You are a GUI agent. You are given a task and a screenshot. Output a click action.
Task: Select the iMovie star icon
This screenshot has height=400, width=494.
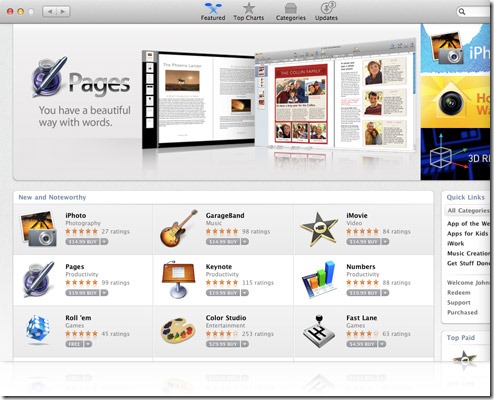[x=319, y=229]
